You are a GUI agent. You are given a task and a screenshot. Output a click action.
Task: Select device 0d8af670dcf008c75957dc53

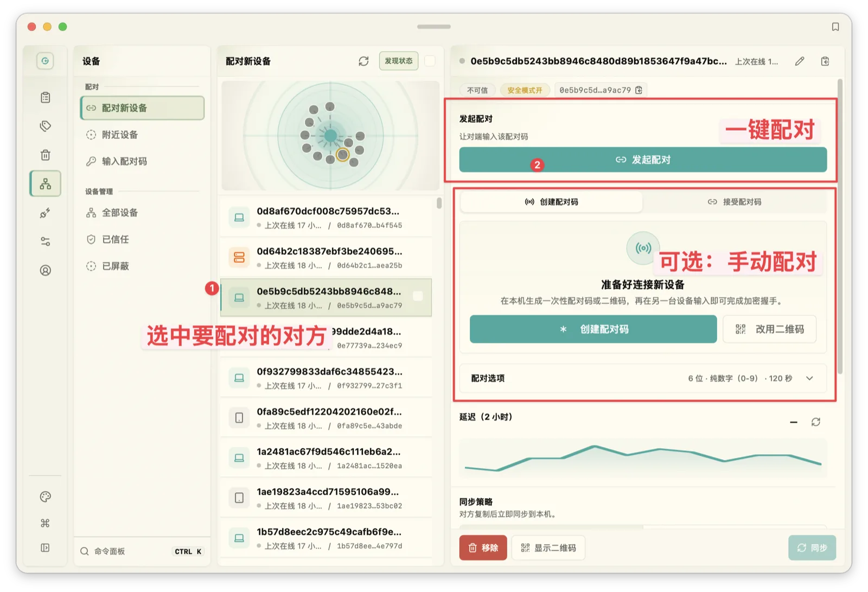[x=326, y=217]
